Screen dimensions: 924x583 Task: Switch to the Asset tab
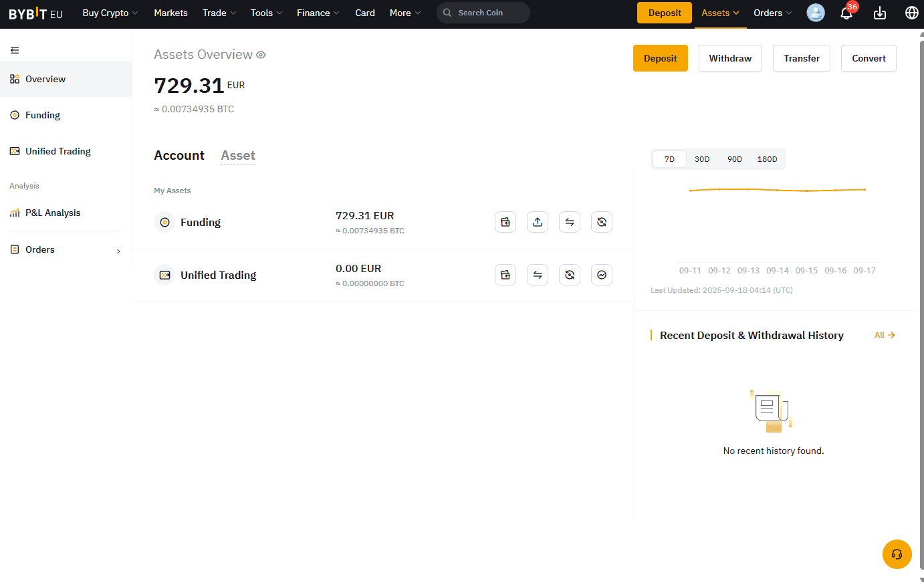coord(238,156)
